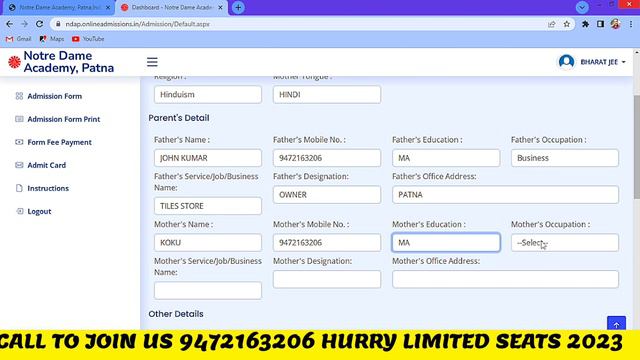The width and height of the screenshot is (640, 360).
Task: Edit Father's Designation field OWNER
Action: pos(327,195)
